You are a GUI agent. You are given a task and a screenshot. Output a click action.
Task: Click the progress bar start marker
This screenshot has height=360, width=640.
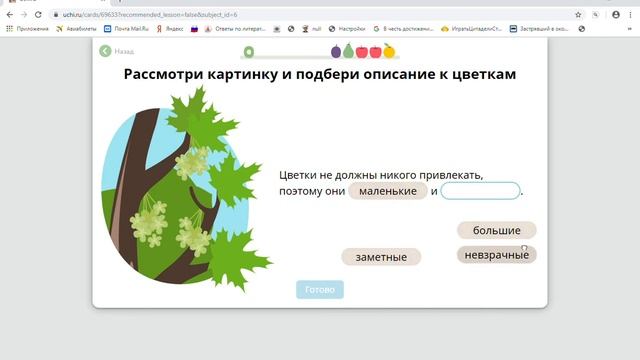[x=249, y=52]
